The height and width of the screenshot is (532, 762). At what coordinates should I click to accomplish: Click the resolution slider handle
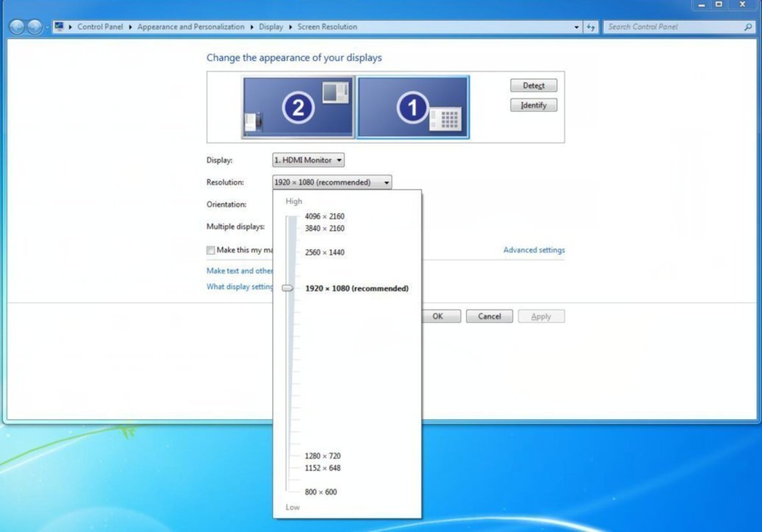(288, 288)
